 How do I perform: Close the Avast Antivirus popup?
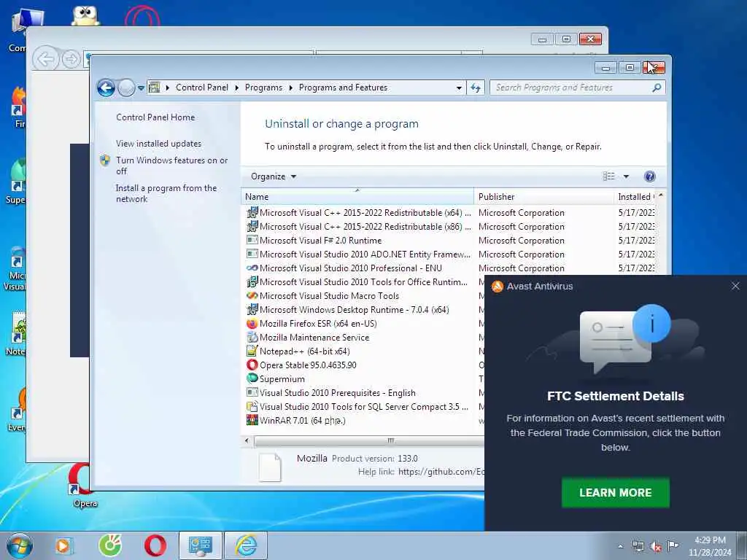tap(735, 286)
